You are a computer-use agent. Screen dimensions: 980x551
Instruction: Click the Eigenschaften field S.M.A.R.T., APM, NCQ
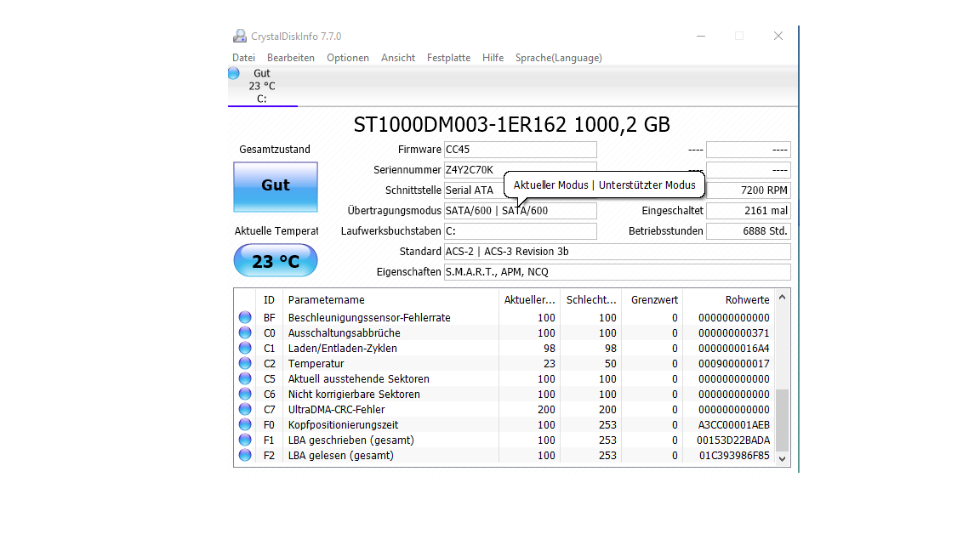617,272
